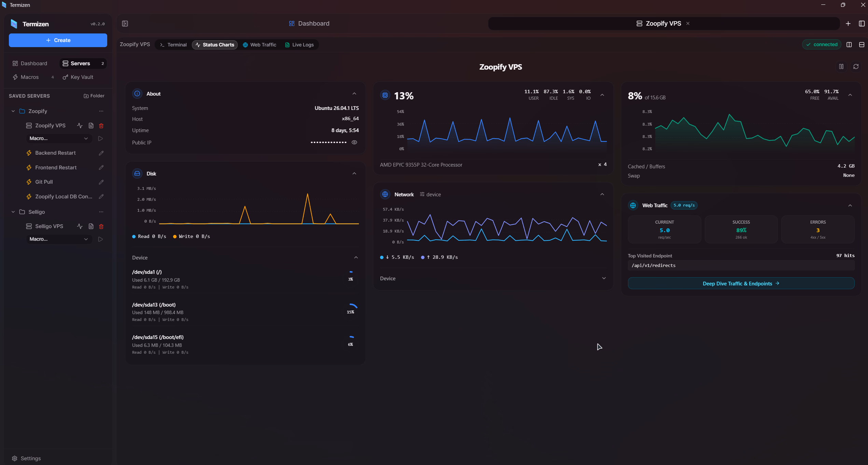The image size is (868, 465).
Task: Edit the Frontend Restart macro
Action: 101,168
